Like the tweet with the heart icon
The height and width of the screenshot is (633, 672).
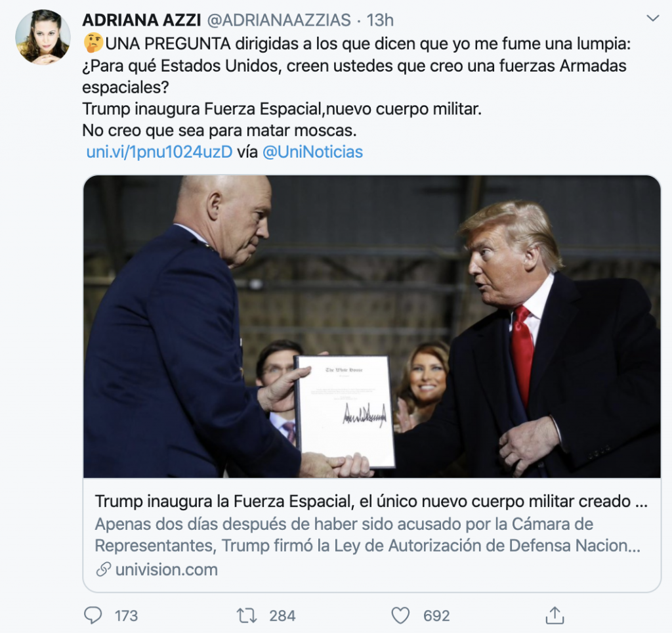pos(401,616)
